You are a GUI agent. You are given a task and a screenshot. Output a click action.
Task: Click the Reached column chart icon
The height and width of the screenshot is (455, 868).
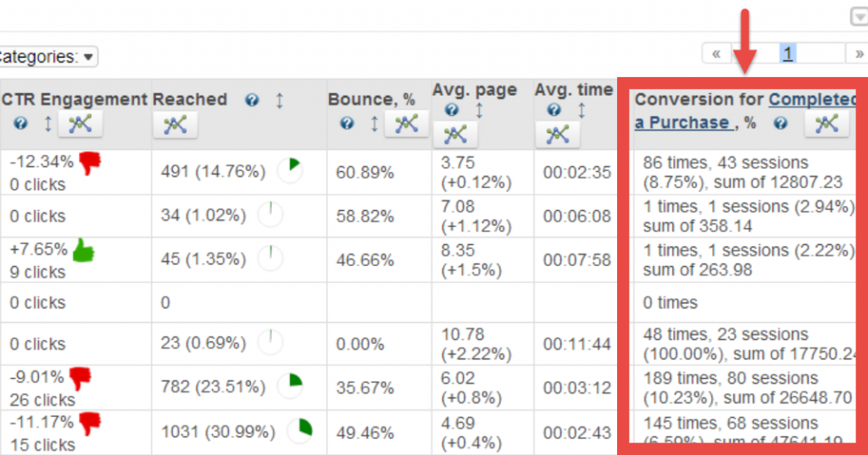(x=175, y=125)
